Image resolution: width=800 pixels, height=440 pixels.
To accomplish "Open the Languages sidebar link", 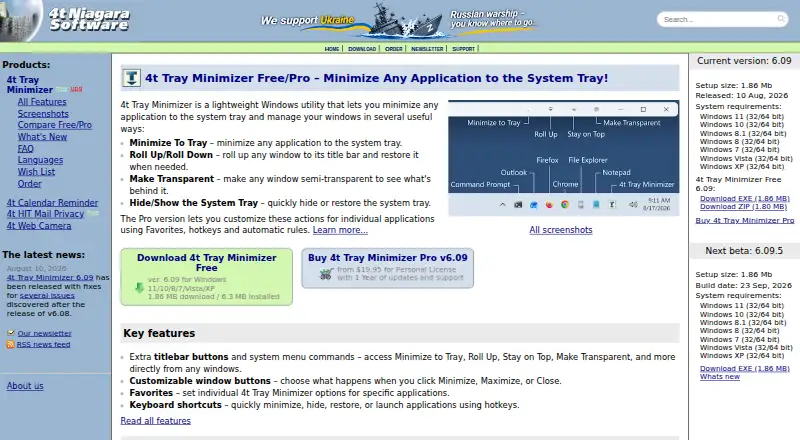I will coord(40,160).
